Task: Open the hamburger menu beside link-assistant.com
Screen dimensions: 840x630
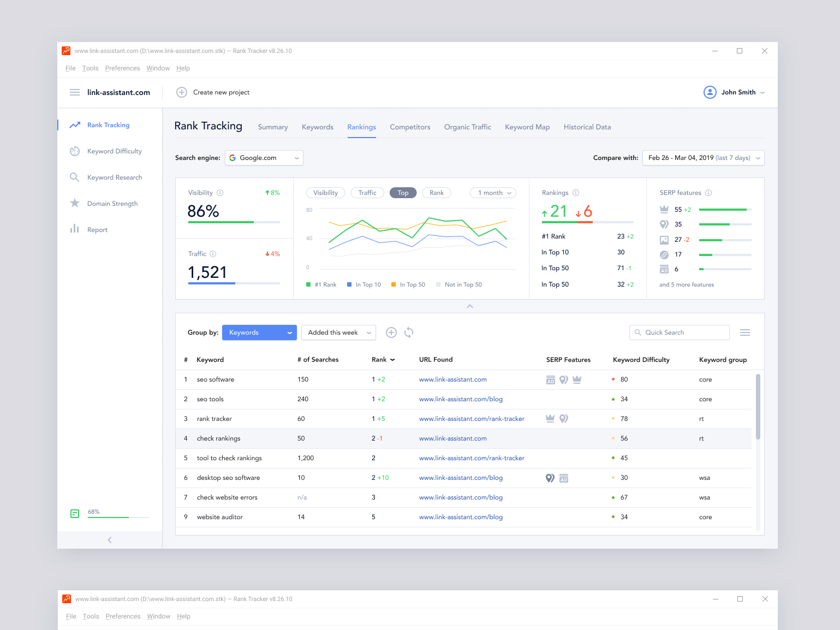Action: point(75,92)
